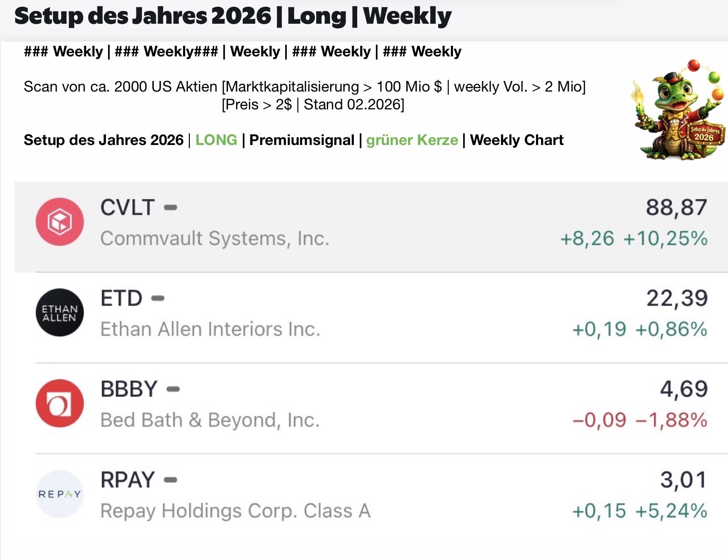
Task: Click the RPAY +5,24% change value
Action: point(671,511)
